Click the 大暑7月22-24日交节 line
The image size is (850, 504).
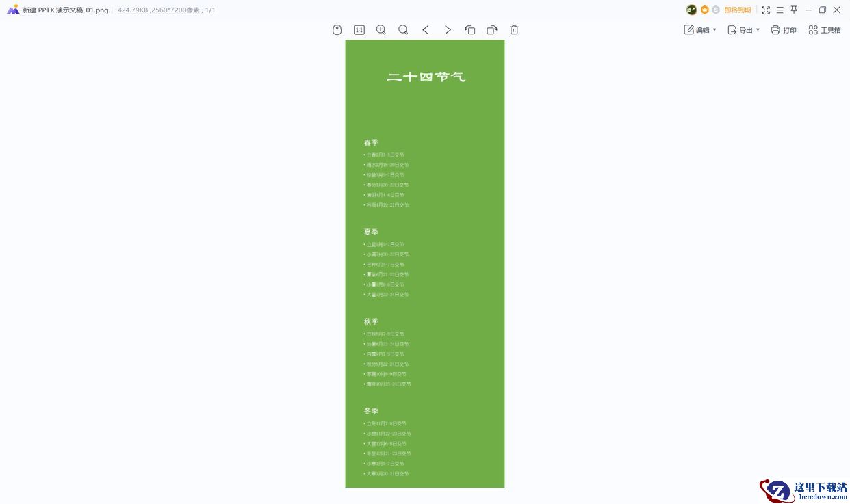click(386, 295)
